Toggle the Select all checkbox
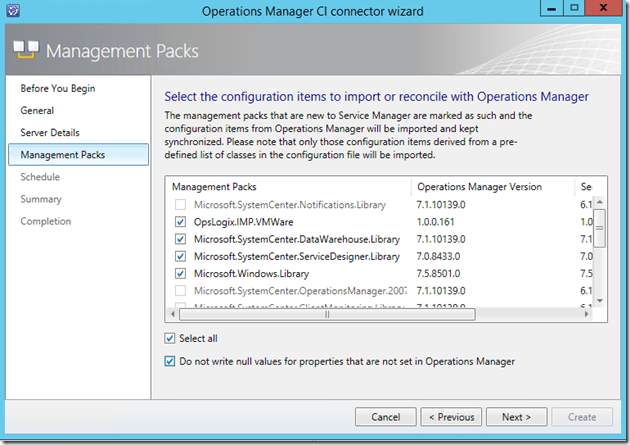The width and height of the screenshot is (630, 445). click(x=170, y=338)
